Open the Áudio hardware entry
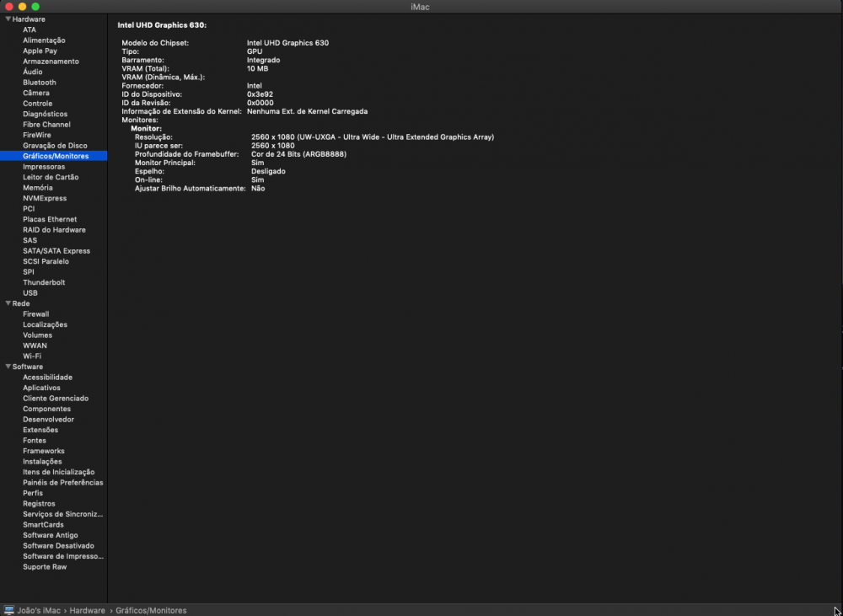This screenshot has height=616, width=843. [32, 72]
